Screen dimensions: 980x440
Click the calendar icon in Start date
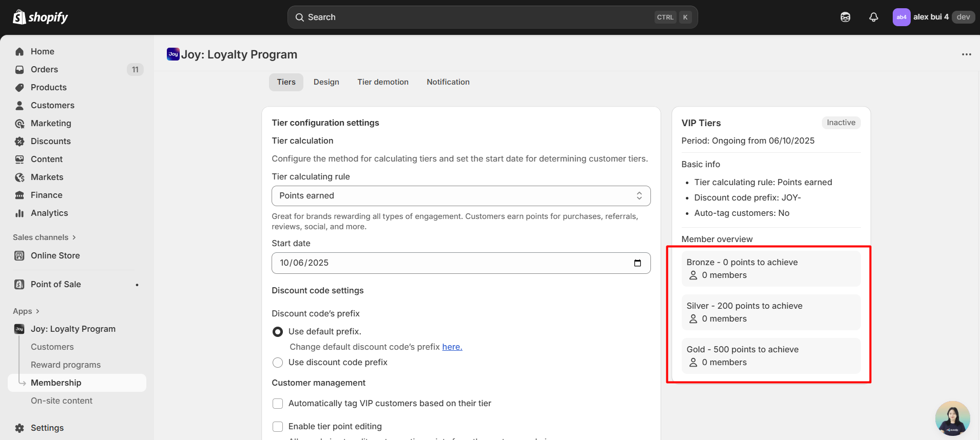pyautogui.click(x=638, y=263)
